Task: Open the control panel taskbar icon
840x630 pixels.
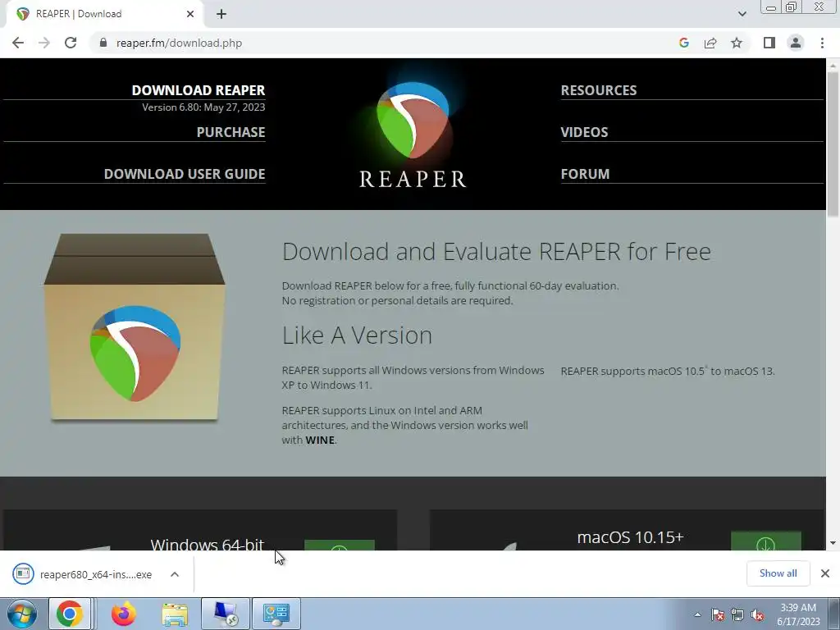Action: pos(276,614)
